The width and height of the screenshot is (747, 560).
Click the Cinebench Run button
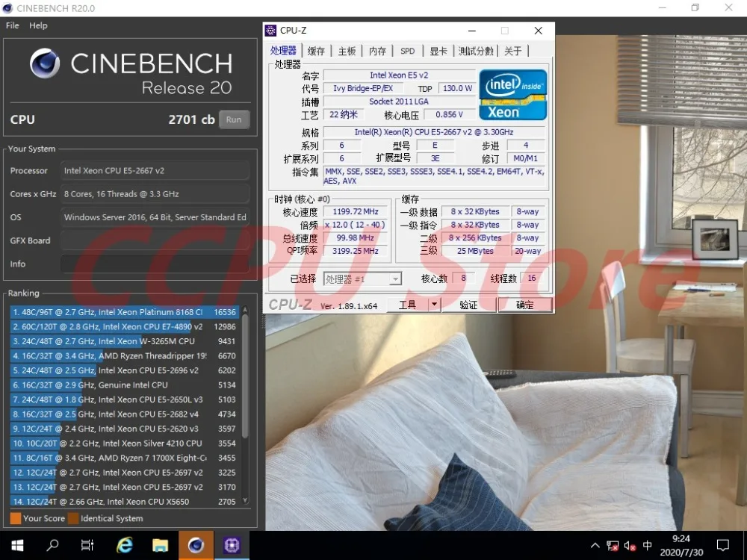(234, 119)
